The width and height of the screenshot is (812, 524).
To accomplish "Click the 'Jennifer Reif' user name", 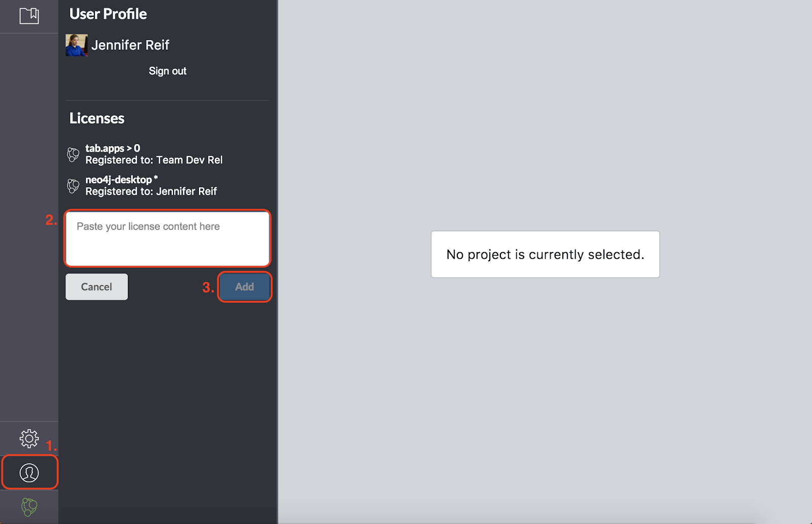I will coord(130,45).
